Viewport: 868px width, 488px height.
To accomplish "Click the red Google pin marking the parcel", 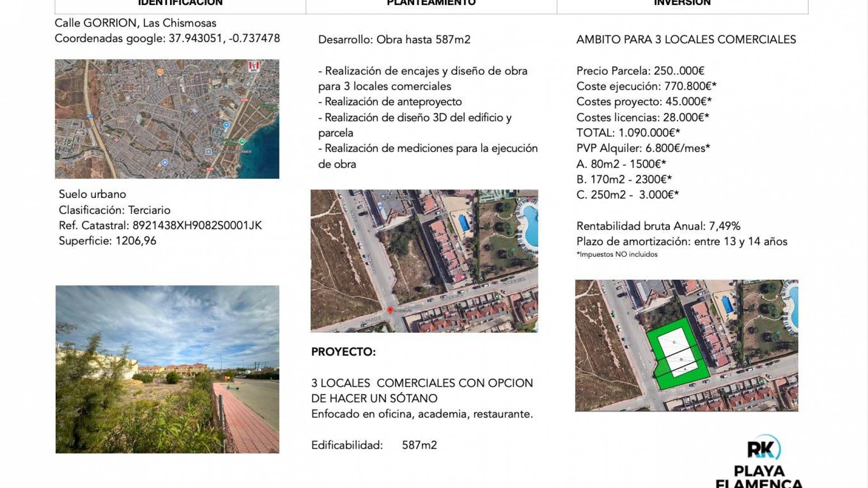I will 390,310.
